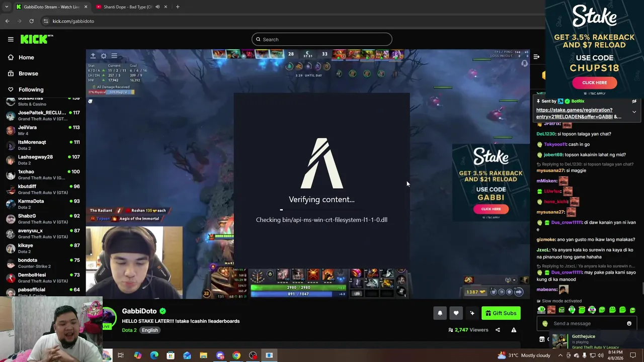Open the Kick hamburger menu
Screen dimensions: 644x362
click(11, 39)
